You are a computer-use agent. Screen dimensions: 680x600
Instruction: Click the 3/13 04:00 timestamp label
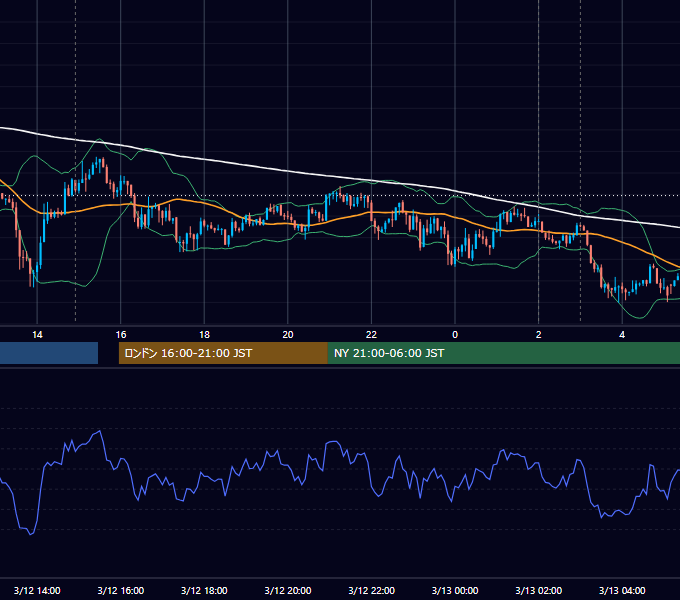click(x=622, y=590)
